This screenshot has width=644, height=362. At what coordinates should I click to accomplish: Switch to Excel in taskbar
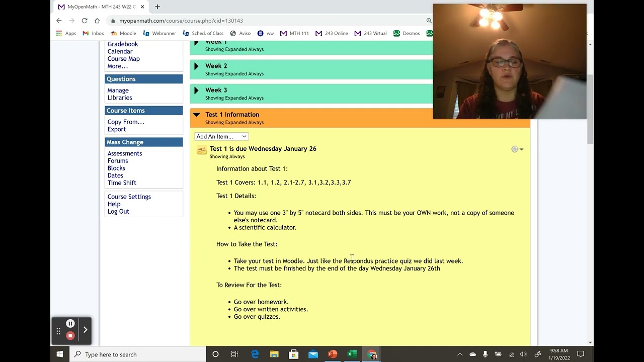[352, 354]
